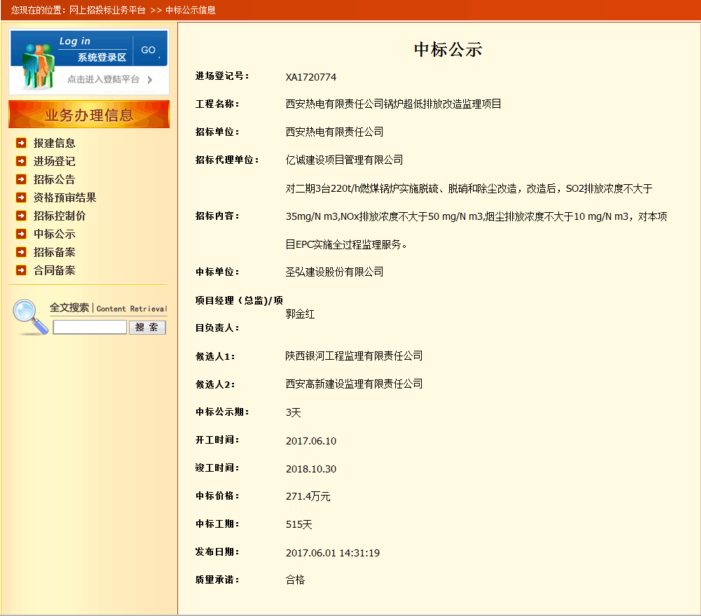Click the people icon in login banner
Image resolution: width=701 pixels, height=616 pixels.
click(36, 64)
